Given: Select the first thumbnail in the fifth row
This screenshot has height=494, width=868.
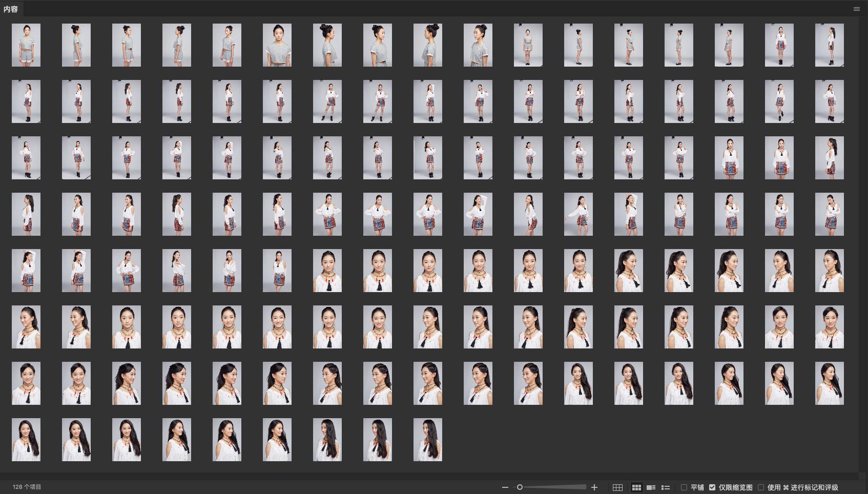Looking at the screenshot, I should pos(26,271).
